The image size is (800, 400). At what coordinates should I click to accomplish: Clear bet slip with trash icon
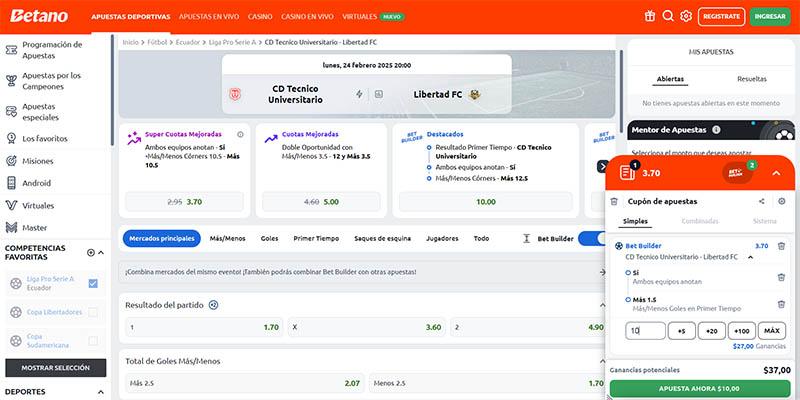pyautogui.click(x=614, y=202)
